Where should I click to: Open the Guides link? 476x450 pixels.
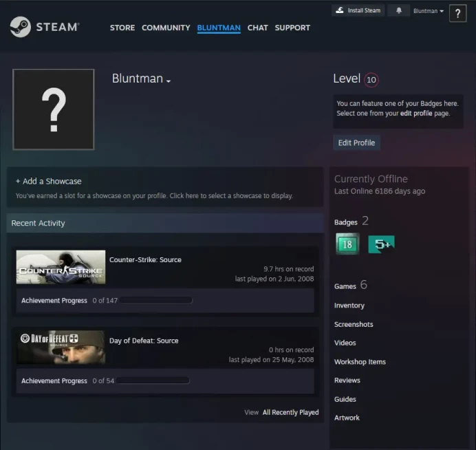tap(345, 399)
